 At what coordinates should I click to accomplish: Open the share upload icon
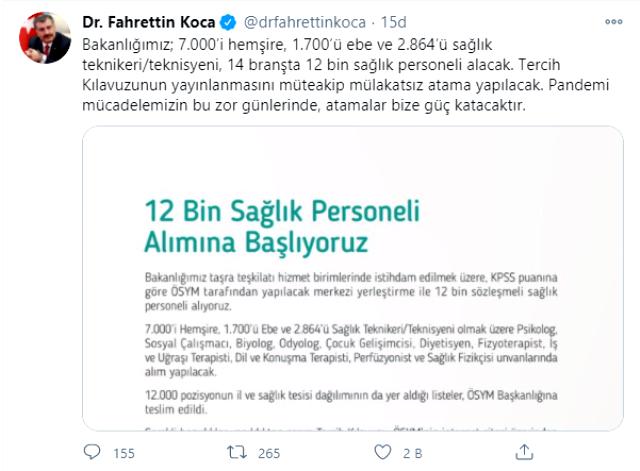click(524, 452)
